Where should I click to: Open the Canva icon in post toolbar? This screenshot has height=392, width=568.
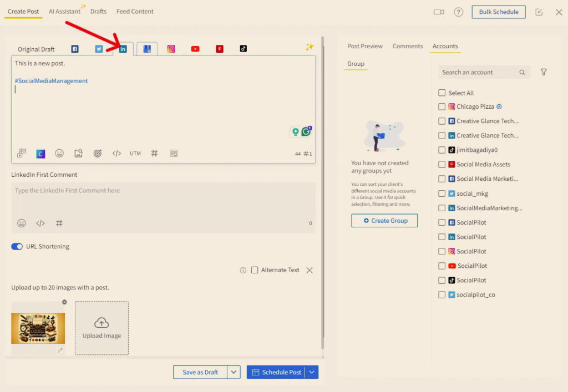pos(40,154)
